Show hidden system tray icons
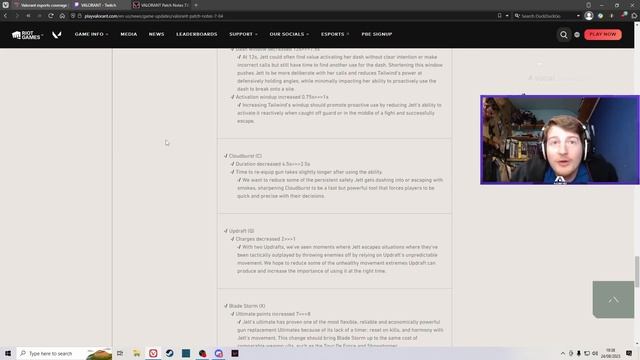640x360 pixels. click(563, 353)
